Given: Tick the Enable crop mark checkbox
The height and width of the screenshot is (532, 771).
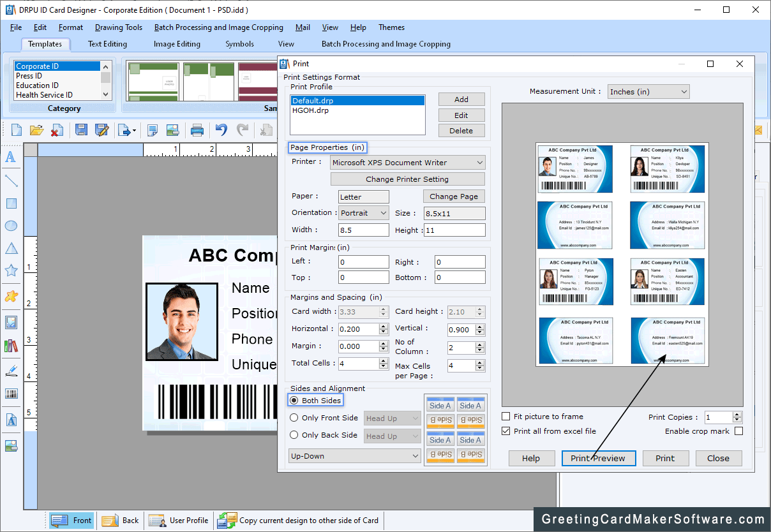Looking at the screenshot, I should pos(738,431).
